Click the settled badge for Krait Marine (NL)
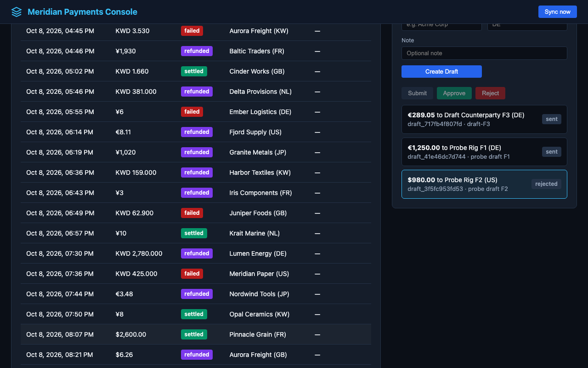 (x=194, y=233)
